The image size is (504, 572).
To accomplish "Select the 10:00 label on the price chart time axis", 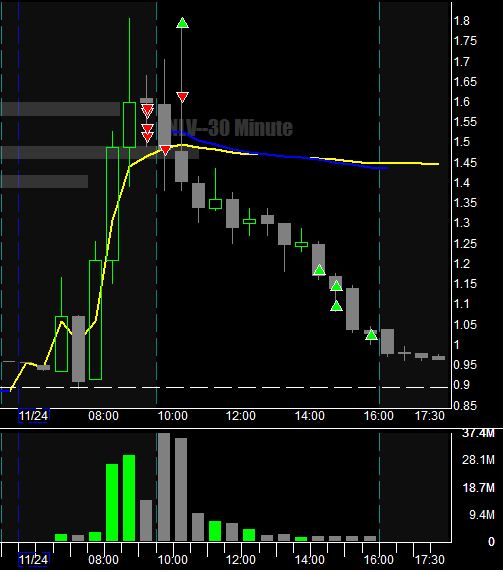I will pos(172,416).
